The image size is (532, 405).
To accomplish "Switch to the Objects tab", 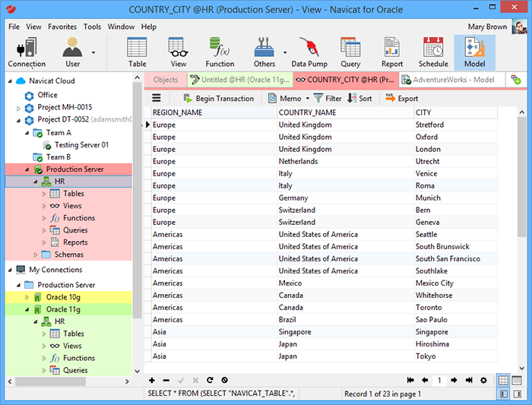I will [x=166, y=80].
